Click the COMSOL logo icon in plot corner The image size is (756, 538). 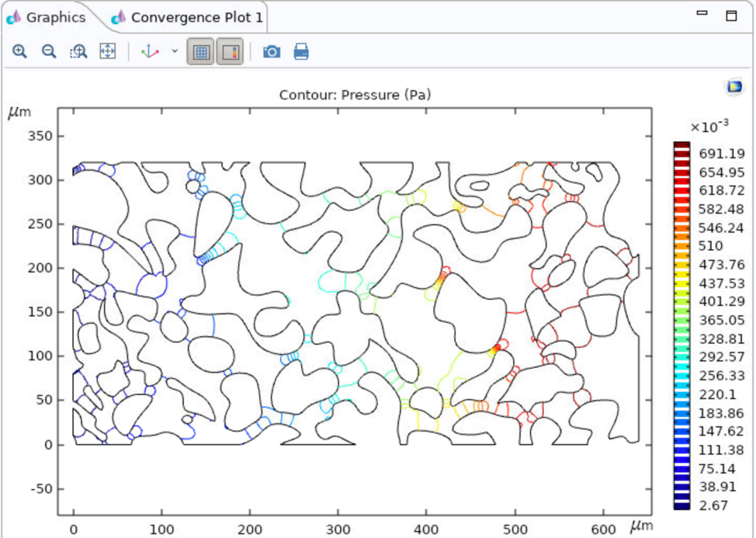[733, 87]
